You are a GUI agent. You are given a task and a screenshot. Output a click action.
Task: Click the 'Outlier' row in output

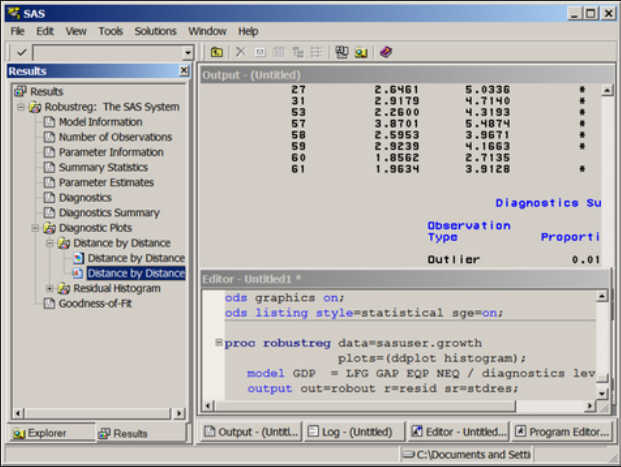pos(513,260)
